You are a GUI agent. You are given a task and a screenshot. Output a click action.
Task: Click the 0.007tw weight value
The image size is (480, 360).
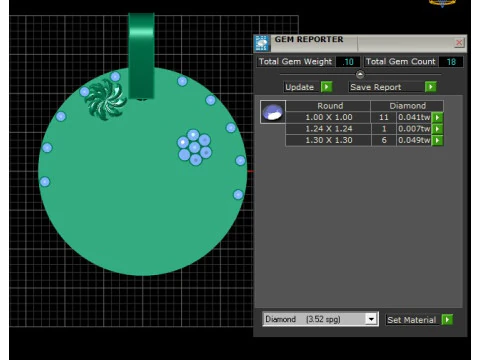[414, 129]
